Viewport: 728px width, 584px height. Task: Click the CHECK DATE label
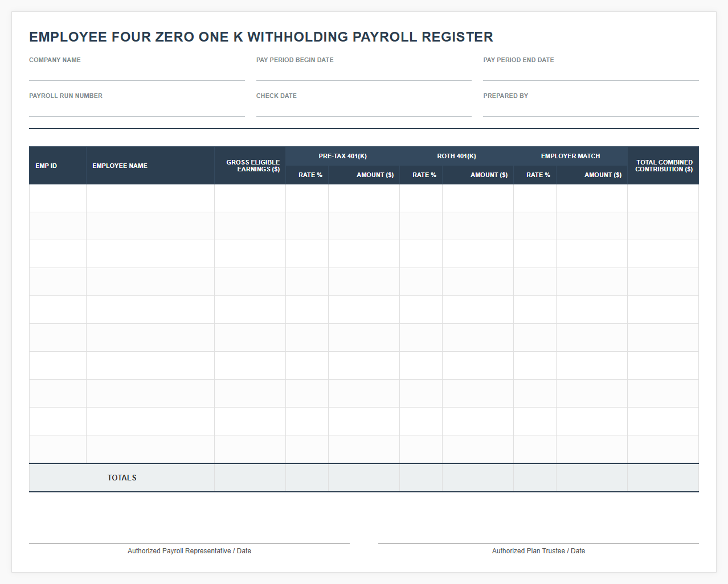pyautogui.click(x=276, y=96)
